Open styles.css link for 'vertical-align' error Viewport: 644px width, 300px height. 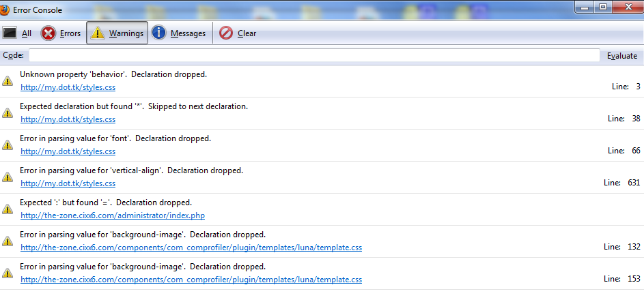tap(68, 183)
